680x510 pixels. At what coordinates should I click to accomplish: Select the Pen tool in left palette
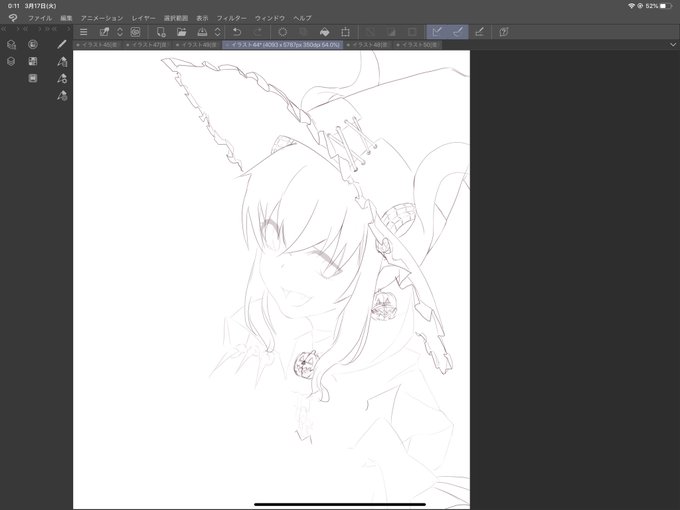coord(62,44)
